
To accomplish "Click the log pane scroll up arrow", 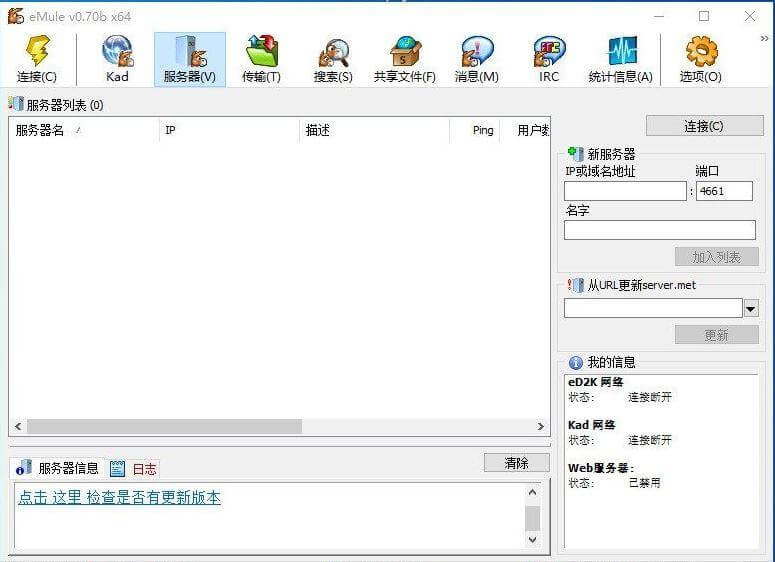I will (532, 492).
